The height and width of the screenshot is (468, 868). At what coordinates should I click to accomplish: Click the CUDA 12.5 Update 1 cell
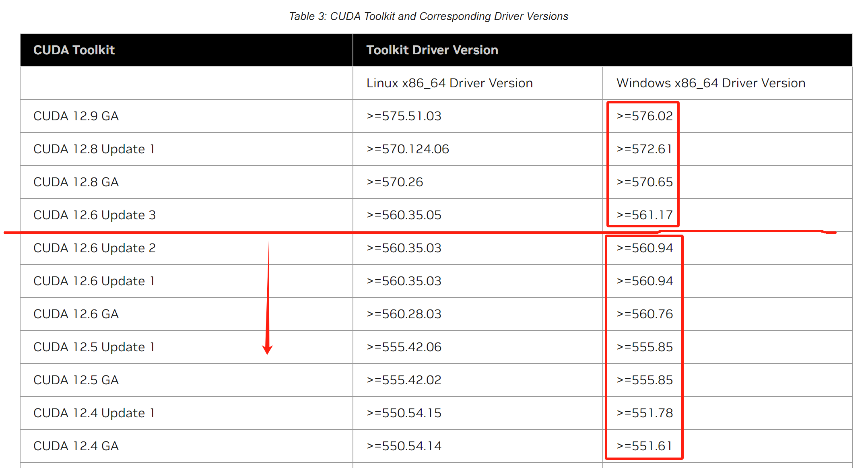(94, 347)
